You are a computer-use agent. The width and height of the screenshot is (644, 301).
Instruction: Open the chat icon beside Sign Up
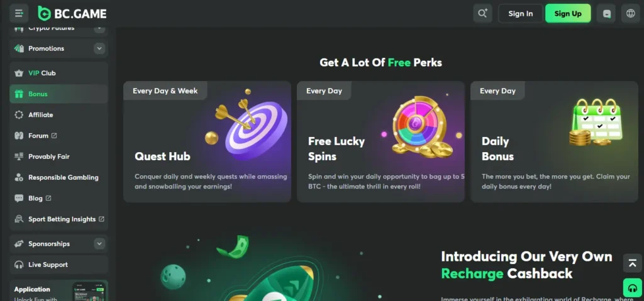pos(607,14)
